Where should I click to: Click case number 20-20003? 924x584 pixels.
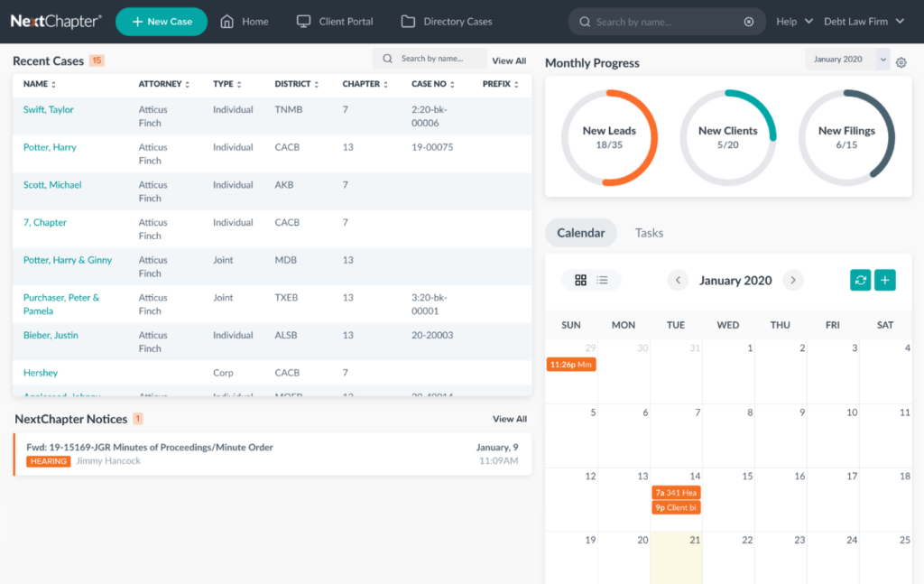pyautogui.click(x=432, y=335)
